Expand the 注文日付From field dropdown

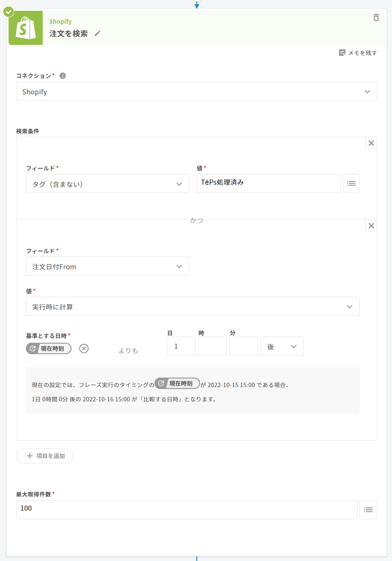pos(107,266)
